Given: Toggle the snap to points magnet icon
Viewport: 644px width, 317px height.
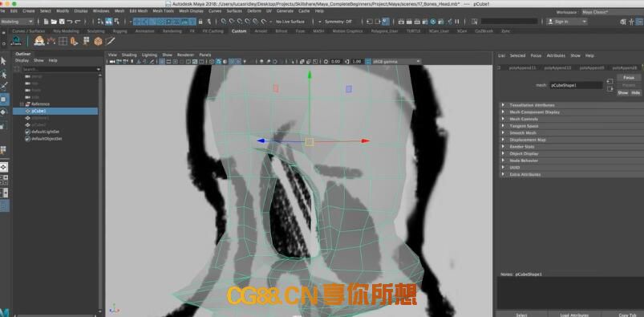Looking at the screenshot, I should [240, 22].
